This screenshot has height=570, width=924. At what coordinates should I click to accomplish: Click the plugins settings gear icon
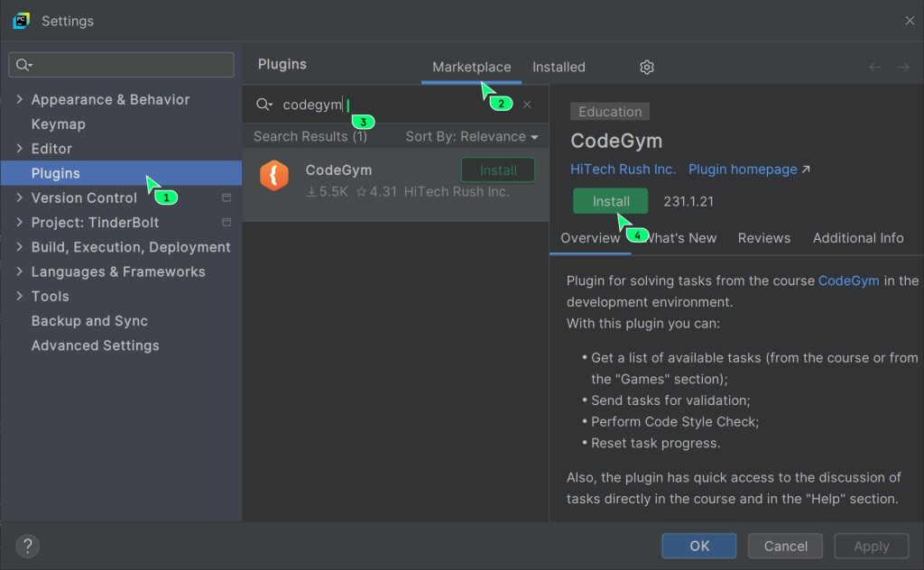click(646, 67)
